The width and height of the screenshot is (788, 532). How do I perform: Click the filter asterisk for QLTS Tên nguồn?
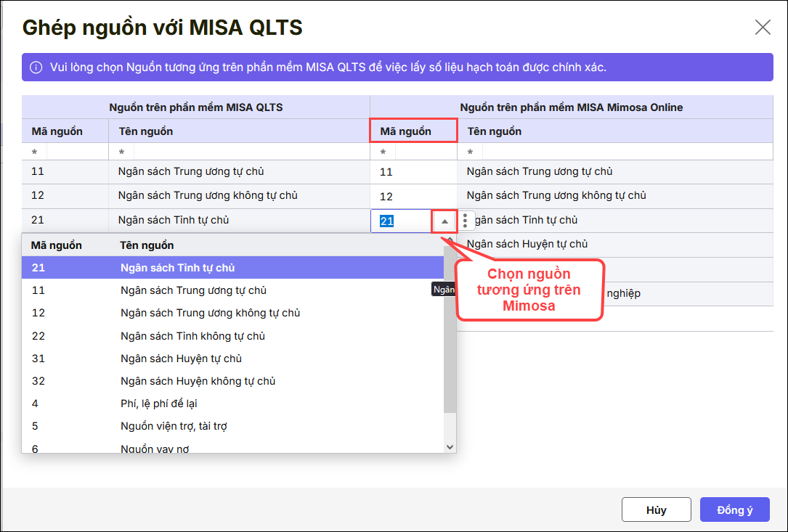click(x=121, y=152)
